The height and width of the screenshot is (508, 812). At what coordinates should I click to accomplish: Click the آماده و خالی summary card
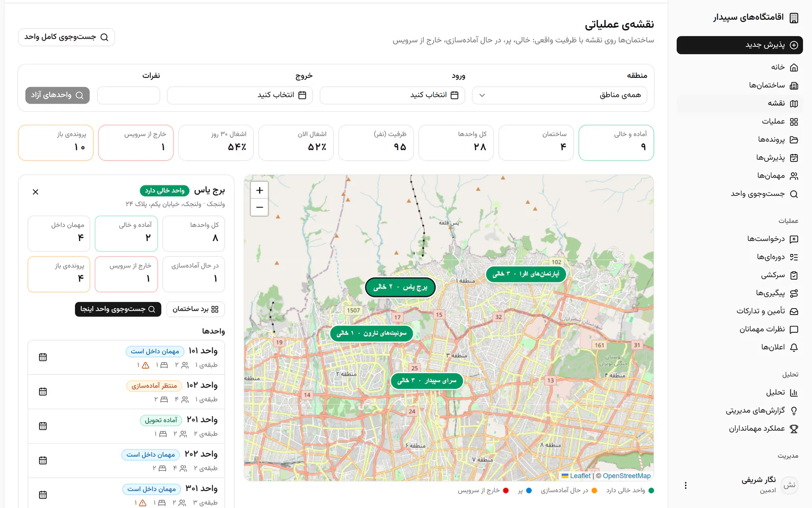click(616, 143)
